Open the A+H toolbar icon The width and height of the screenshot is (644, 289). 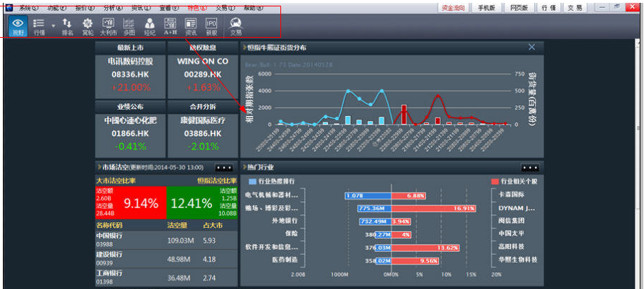click(170, 26)
